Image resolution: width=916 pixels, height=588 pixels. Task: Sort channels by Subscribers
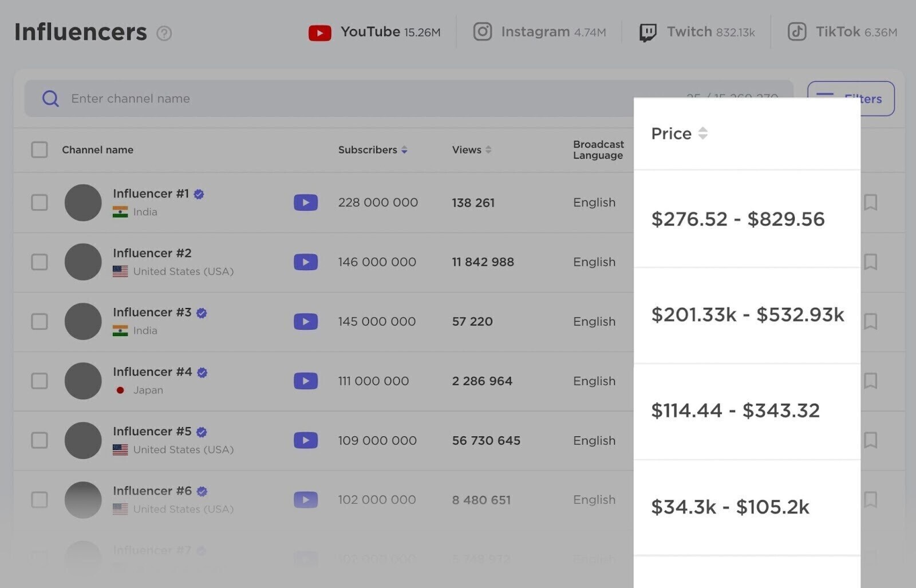405,150
